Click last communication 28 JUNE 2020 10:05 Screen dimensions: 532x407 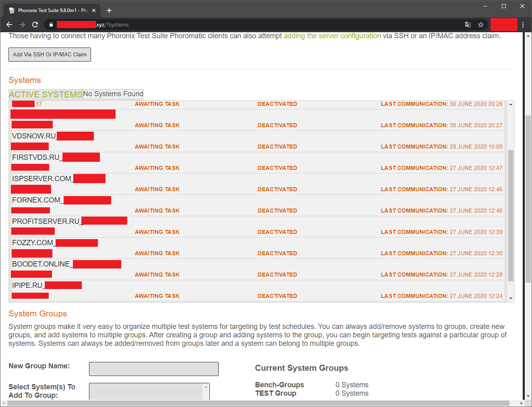tap(442, 147)
